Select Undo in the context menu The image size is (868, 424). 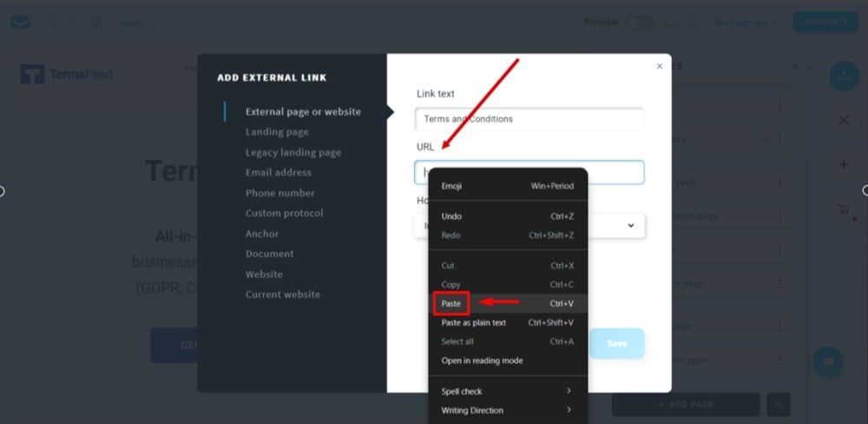508,216
